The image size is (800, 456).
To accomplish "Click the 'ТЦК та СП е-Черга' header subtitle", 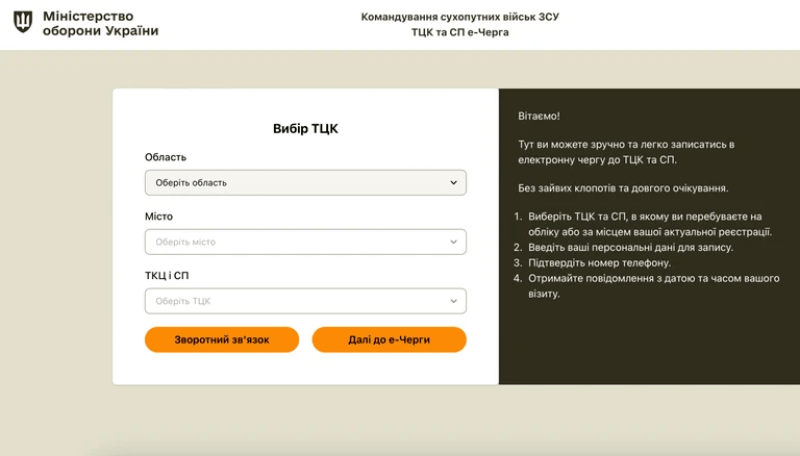I will pos(460,33).
